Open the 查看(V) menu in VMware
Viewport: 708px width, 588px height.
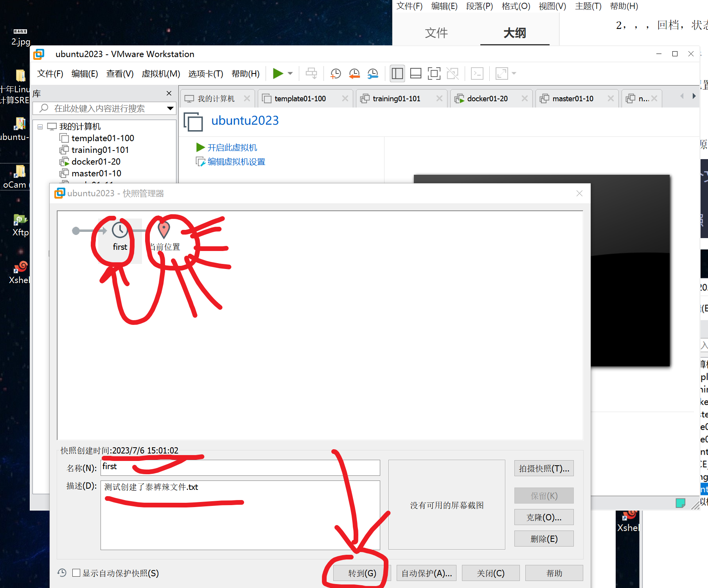[120, 73]
